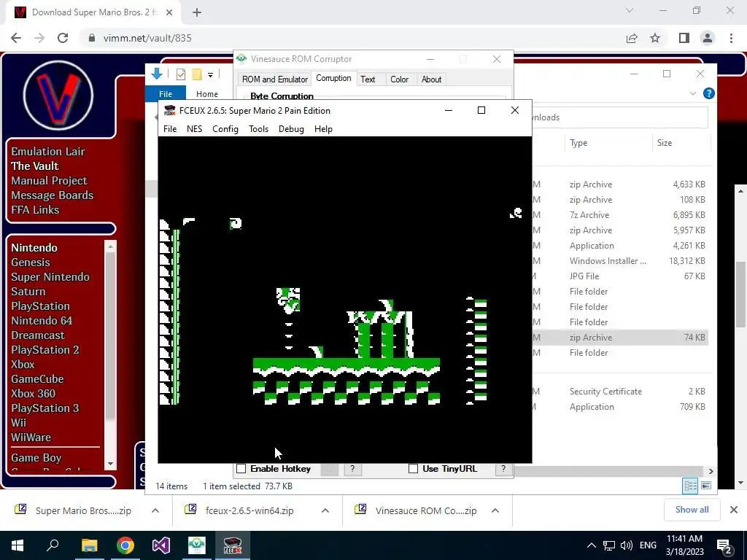The height and width of the screenshot is (560, 747).
Task: Select the Corruption tab in ROM Corruptor
Action: pyautogui.click(x=333, y=78)
